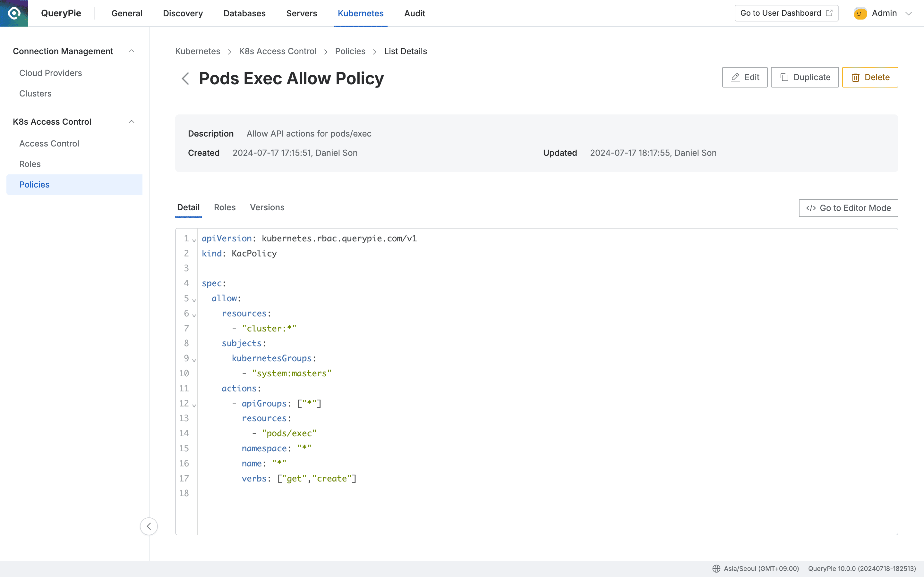Viewport: 924px width, 577px height.
Task: Click the external-link icon on Go to User Dashboard
Action: [x=830, y=13]
